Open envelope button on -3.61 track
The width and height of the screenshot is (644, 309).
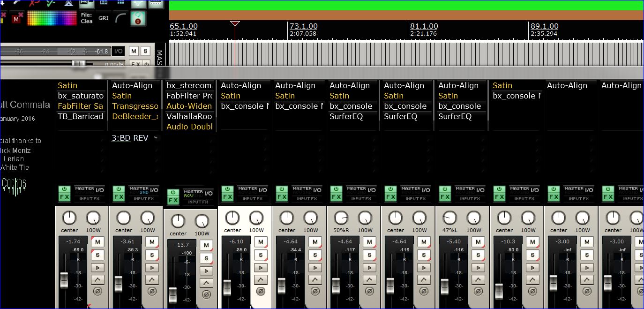click(x=152, y=280)
